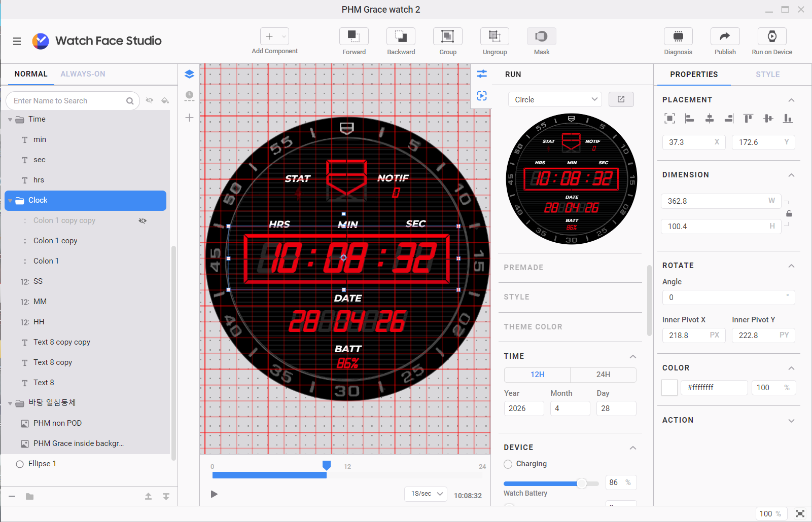The height and width of the screenshot is (522, 812).
Task: Click the Run on Device icon
Action: point(771,36)
